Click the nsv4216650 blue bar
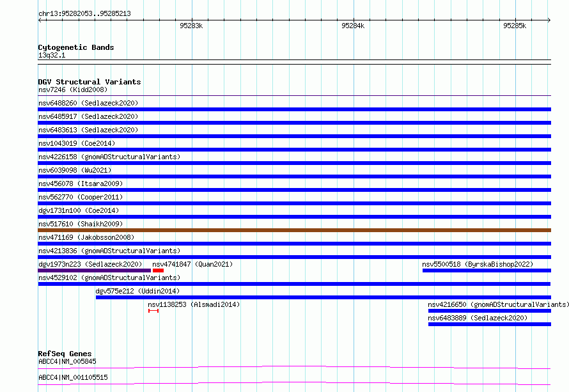The height and width of the screenshot is (392, 569). (x=490, y=311)
